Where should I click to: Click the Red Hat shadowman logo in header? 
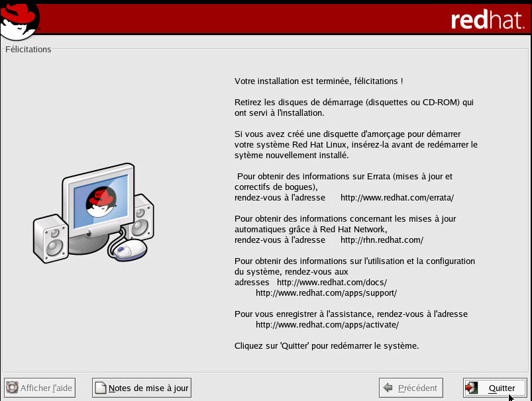tap(20, 21)
